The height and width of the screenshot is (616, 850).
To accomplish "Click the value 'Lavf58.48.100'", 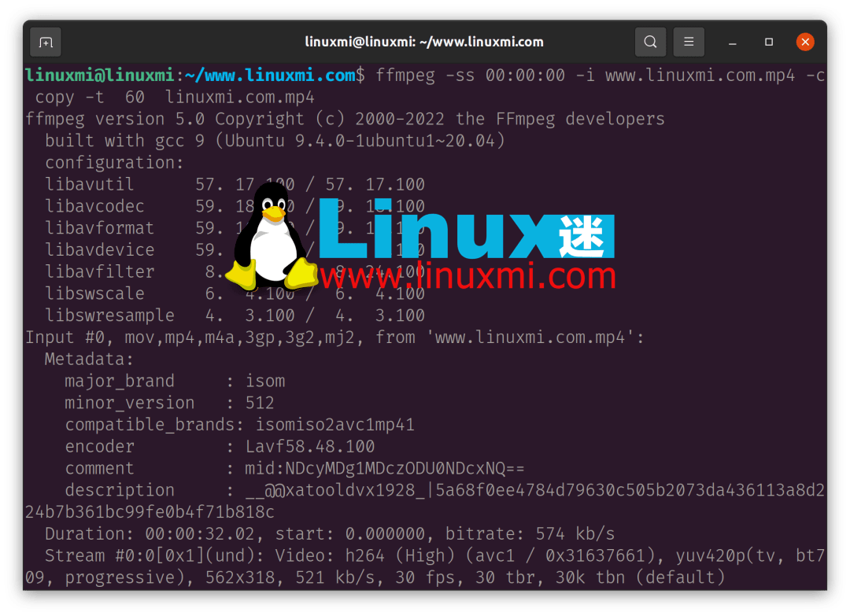I will [x=309, y=446].
